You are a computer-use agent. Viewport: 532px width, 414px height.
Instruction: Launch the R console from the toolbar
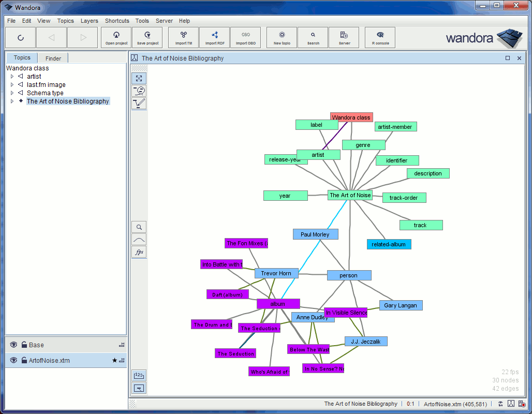[379, 37]
